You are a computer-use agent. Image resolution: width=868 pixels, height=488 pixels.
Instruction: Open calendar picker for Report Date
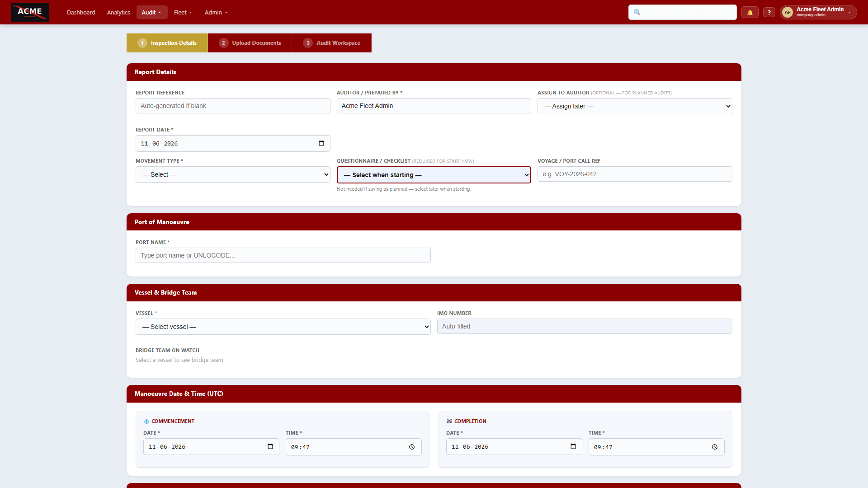point(321,143)
